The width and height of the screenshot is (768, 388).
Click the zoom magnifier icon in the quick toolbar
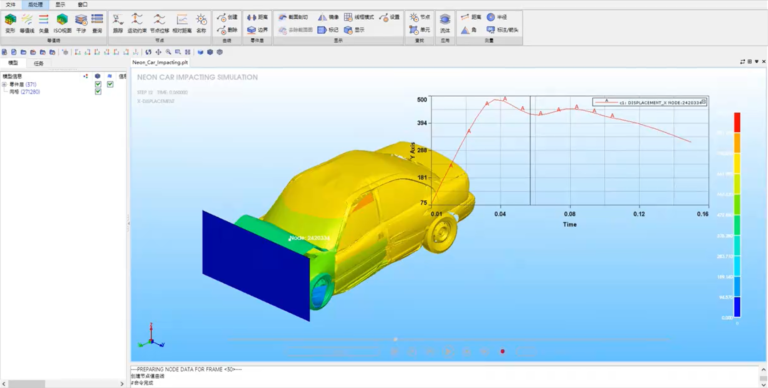168,52
